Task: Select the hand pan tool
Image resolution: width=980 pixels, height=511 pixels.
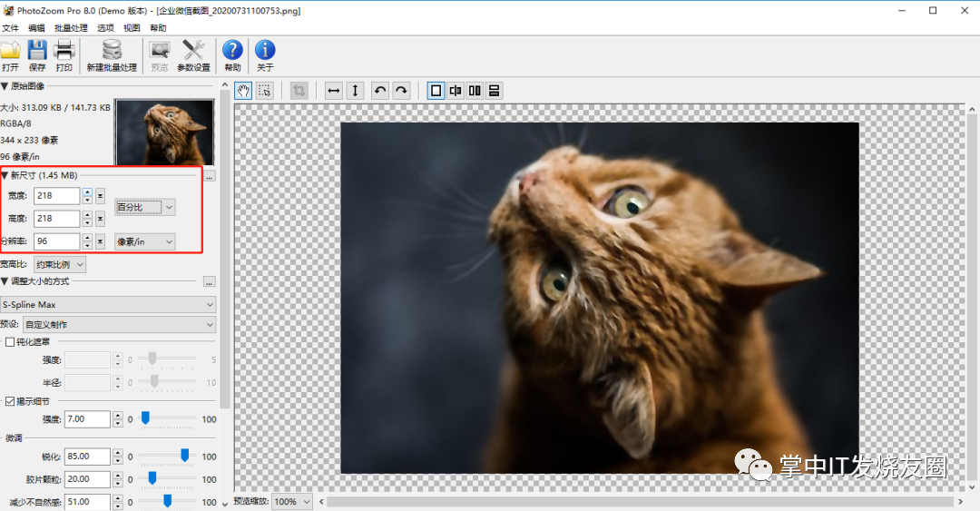Action: [243, 91]
